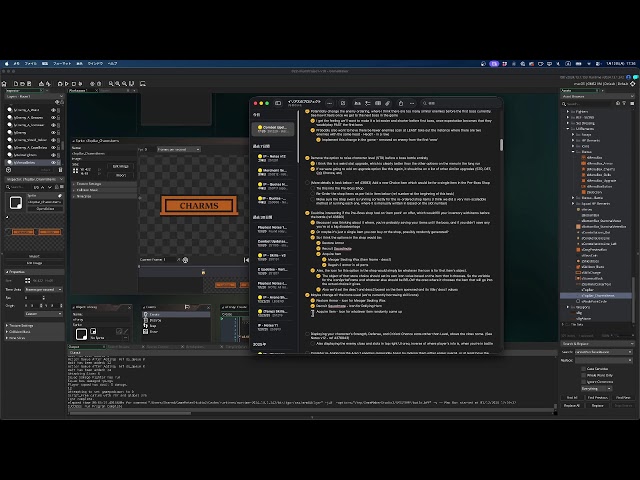
Task: Open the メモ menu in menu bar
Action: coord(17,64)
